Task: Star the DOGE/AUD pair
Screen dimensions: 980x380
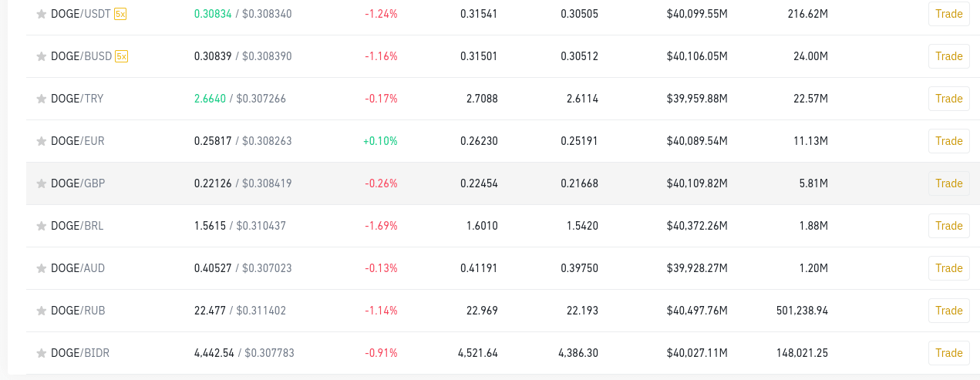Action: [x=42, y=268]
